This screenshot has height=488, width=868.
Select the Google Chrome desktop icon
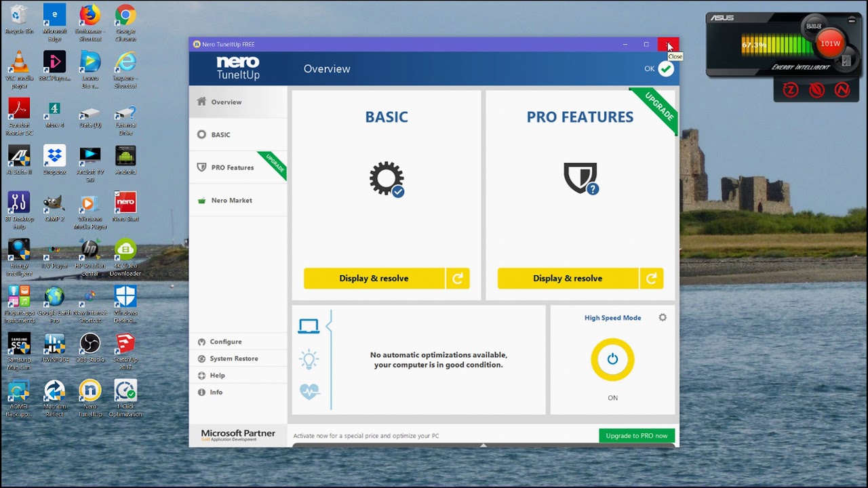125,22
